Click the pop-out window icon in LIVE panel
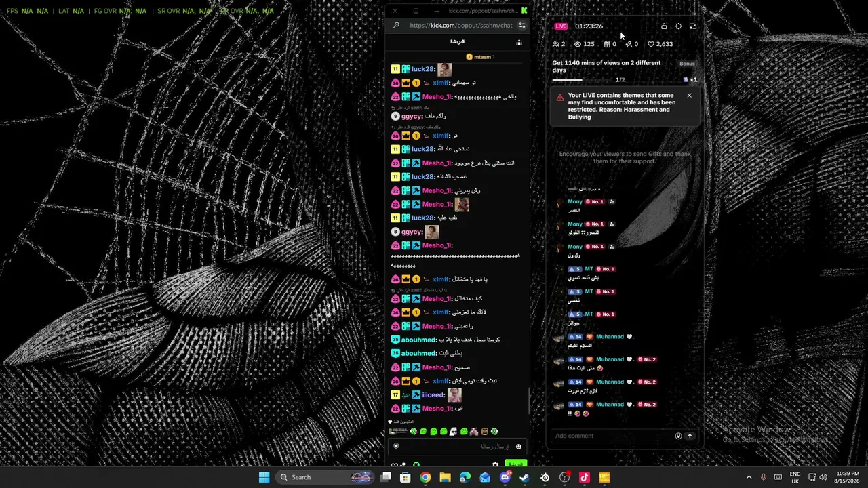Viewport: 868px width, 488px height. [692, 26]
